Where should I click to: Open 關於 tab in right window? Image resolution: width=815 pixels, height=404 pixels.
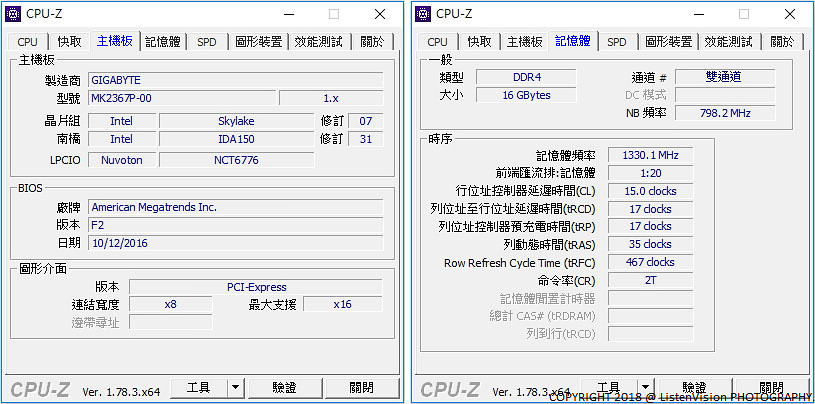tap(782, 42)
